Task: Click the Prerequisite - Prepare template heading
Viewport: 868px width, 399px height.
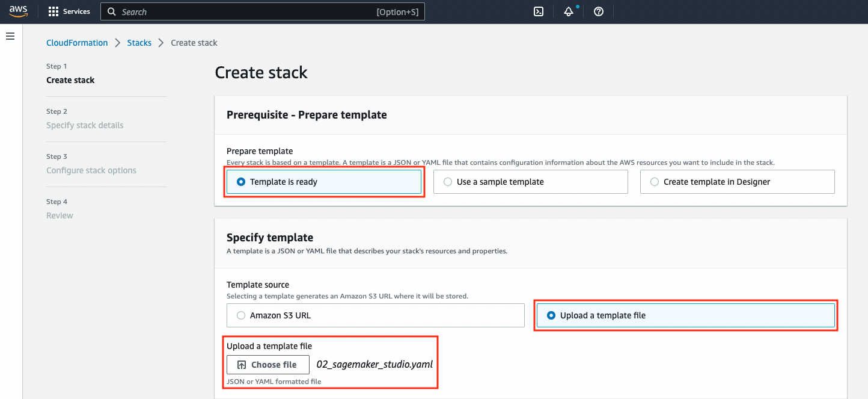Action: coord(307,114)
